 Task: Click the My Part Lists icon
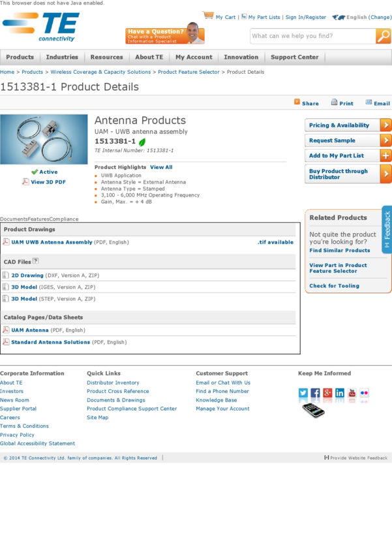point(244,16)
